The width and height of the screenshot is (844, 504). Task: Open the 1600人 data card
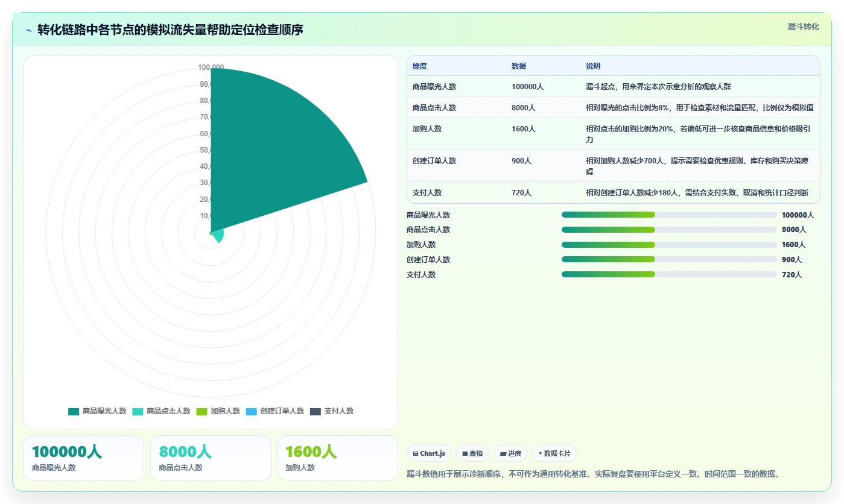[338, 458]
